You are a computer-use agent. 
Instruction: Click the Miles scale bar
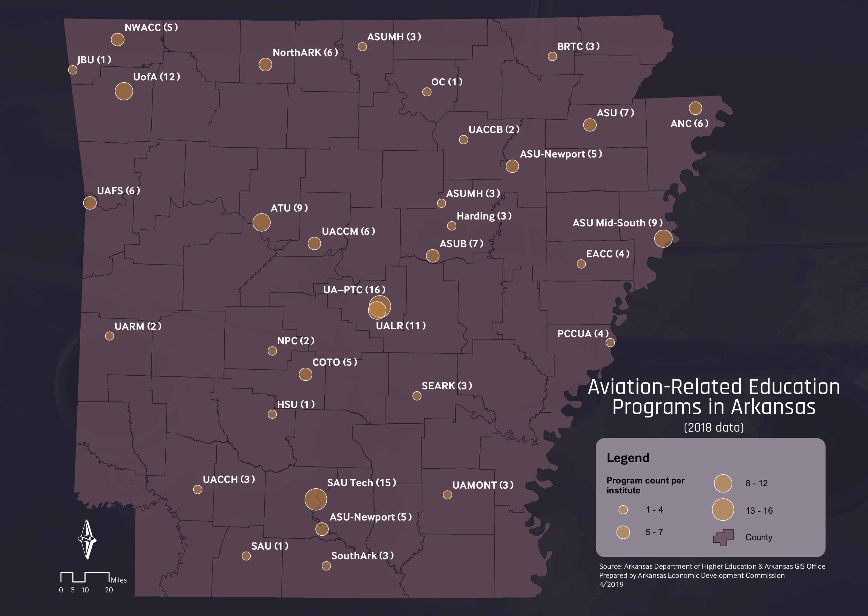tap(85, 576)
